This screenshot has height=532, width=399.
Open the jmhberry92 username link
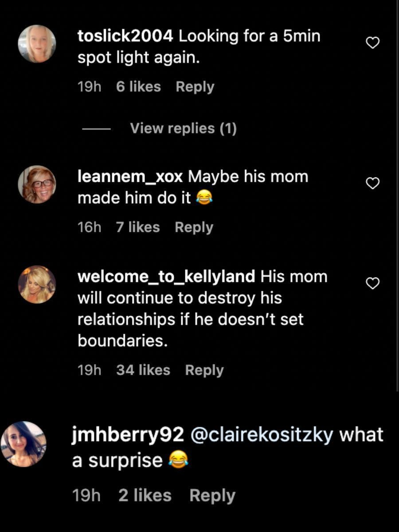[x=128, y=435]
